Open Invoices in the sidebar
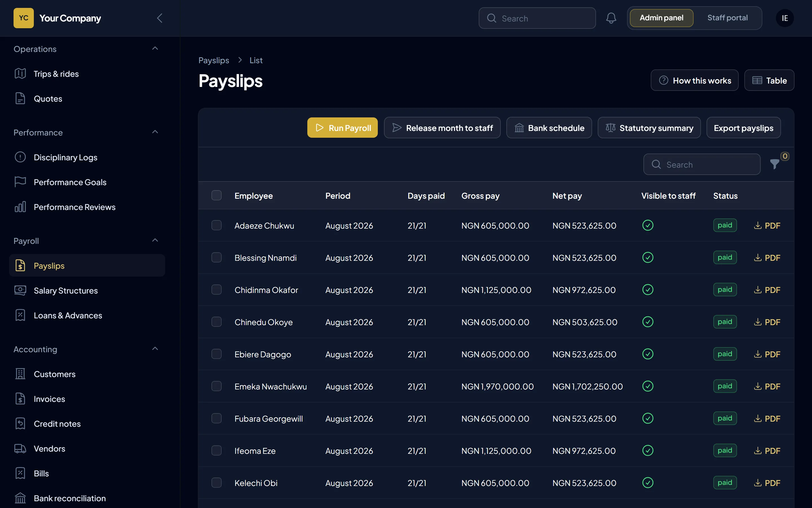This screenshot has width=812, height=508. point(87,399)
